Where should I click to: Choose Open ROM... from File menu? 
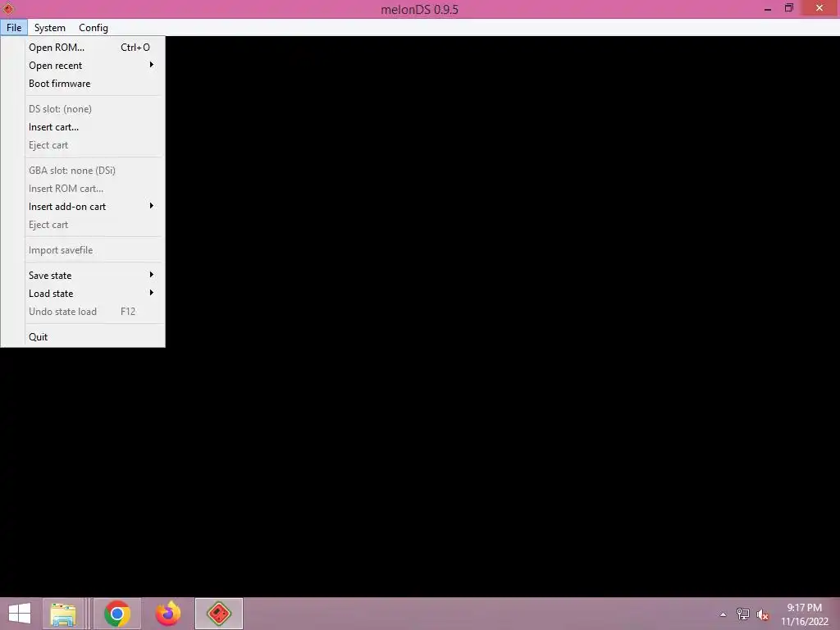(x=94, y=47)
